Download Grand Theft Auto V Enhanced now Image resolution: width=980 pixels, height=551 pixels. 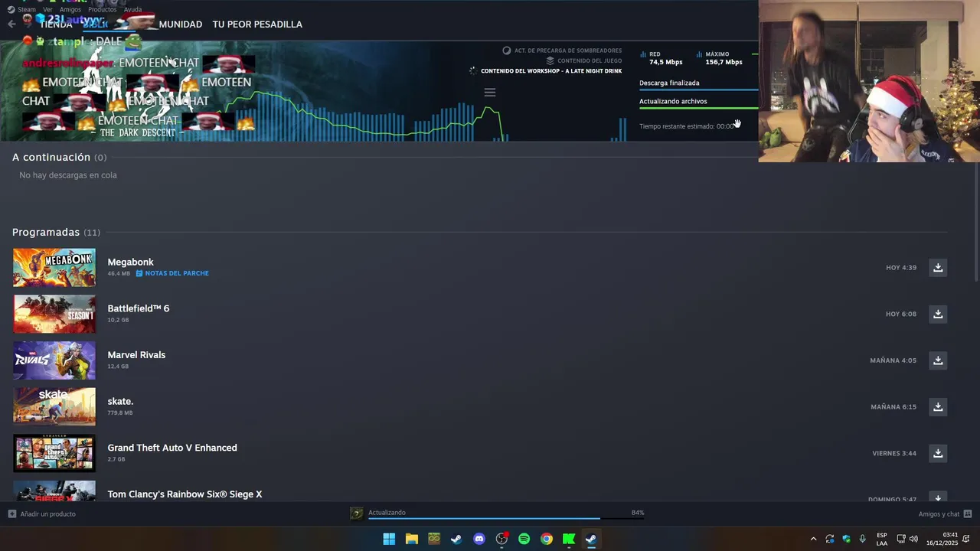pos(938,453)
